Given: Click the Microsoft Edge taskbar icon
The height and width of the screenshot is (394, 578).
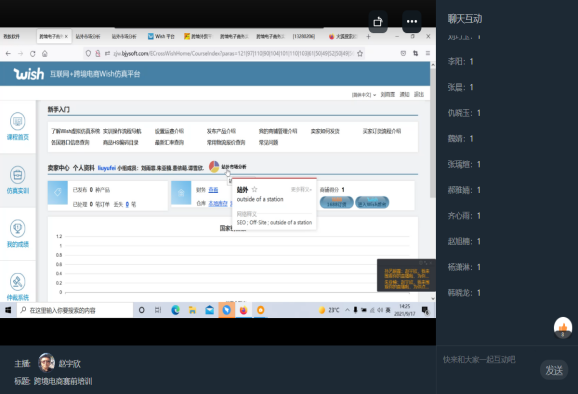Looking at the screenshot, I should pyautogui.click(x=175, y=310).
